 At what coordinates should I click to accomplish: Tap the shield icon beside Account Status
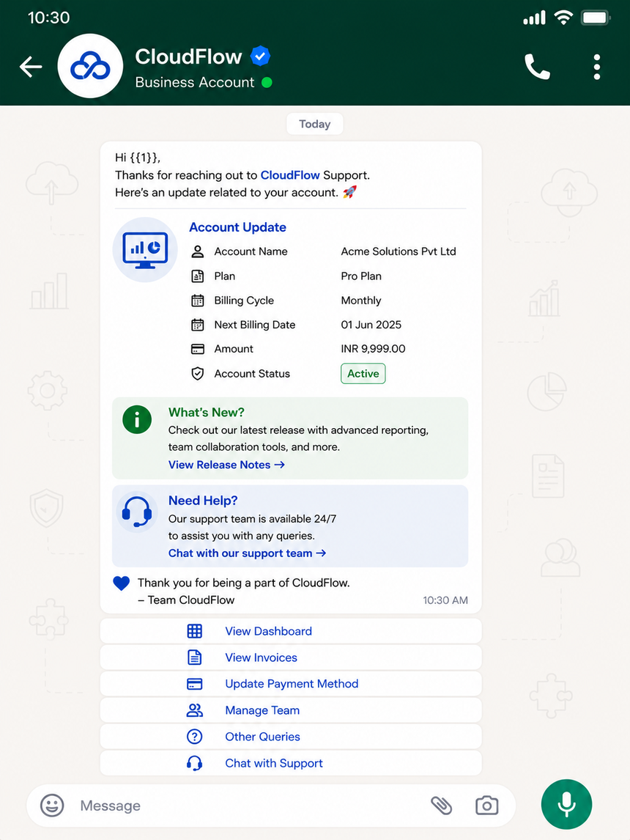tap(198, 373)
